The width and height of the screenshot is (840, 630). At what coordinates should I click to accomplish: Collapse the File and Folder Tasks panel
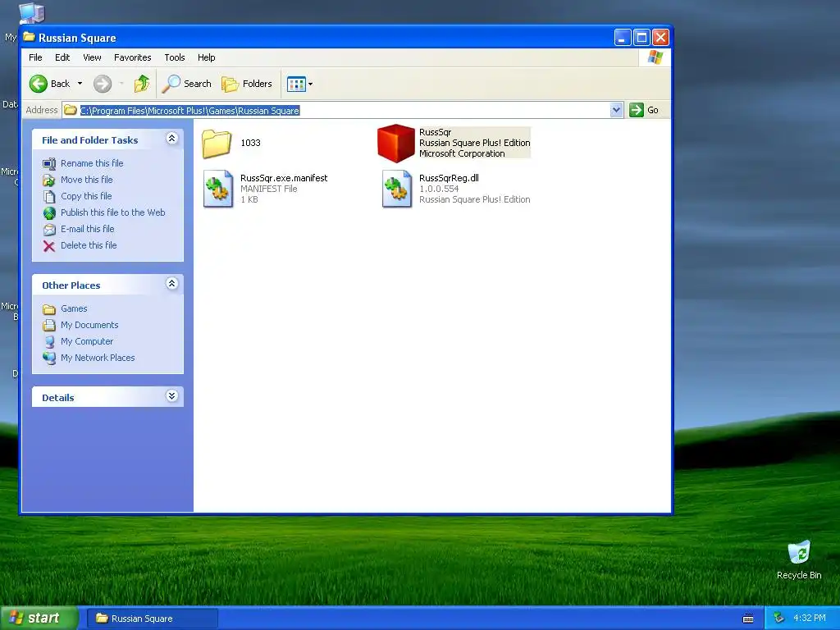click(x=171, y=139)
